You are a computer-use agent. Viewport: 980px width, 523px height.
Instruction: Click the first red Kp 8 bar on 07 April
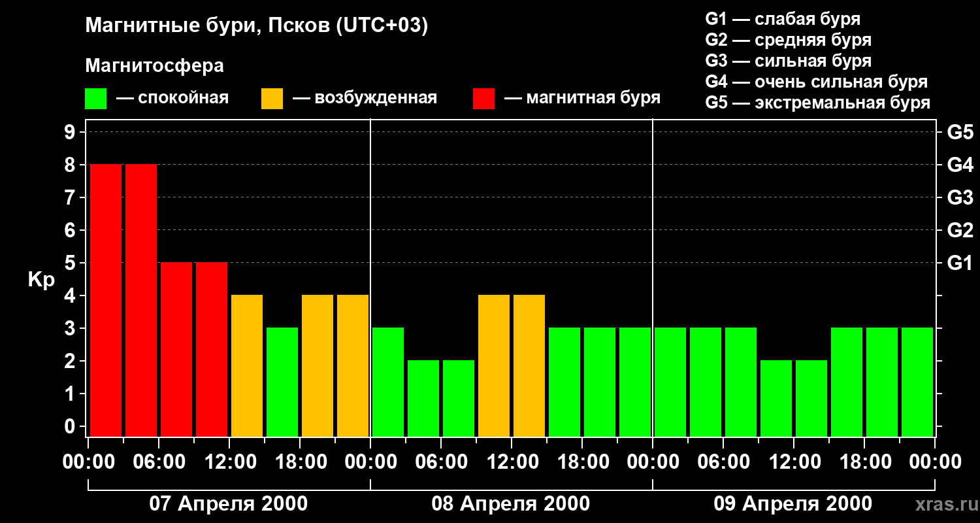point(106,300)
